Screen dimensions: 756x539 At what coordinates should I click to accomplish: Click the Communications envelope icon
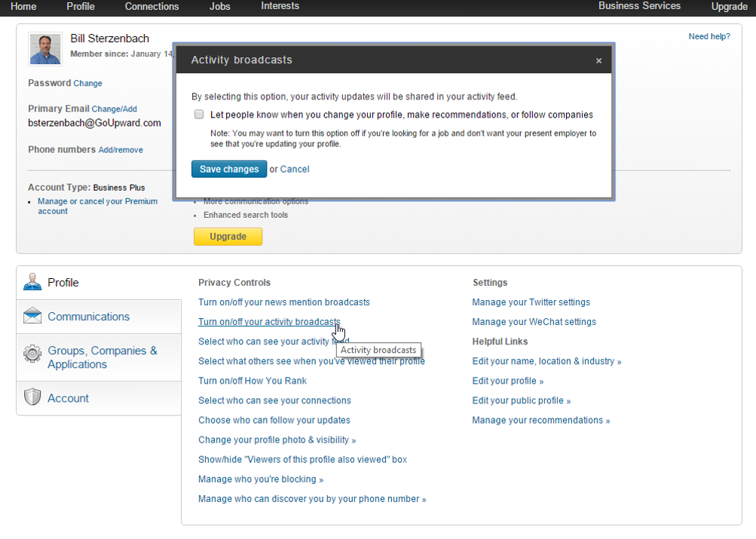tap(32, 317)
